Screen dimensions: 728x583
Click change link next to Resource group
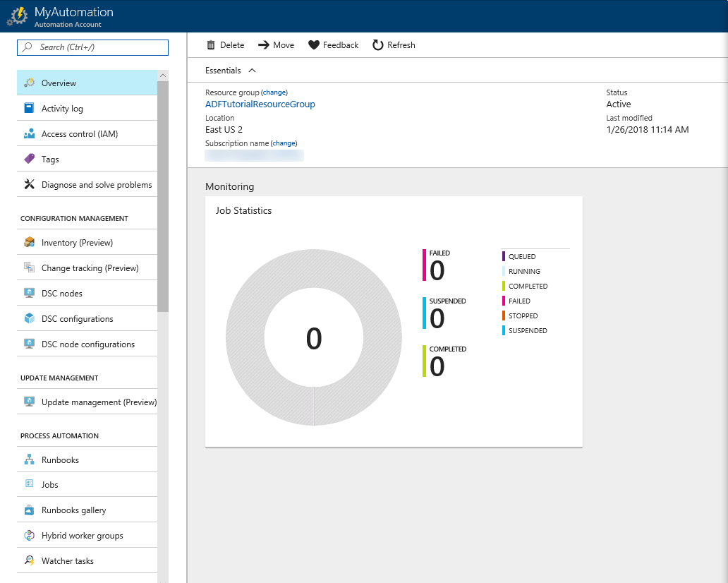coord(274,92)
